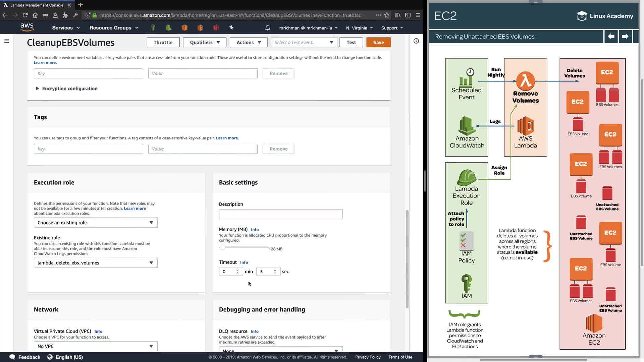This screenshot has width=644, height=362.
Task: Click the Memory slider handle
Action: pos(222,247)
